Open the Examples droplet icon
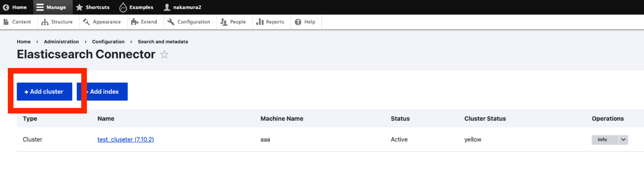Image resolution: width=644 pixels, height=192 pixels. [x=123, y=7]
